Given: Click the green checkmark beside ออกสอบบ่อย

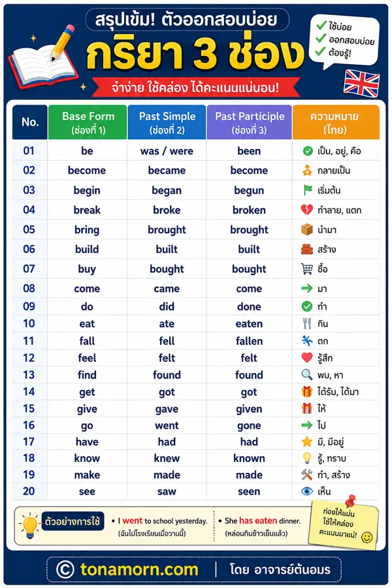Looking at the screenshot, I should click(321, 39).
